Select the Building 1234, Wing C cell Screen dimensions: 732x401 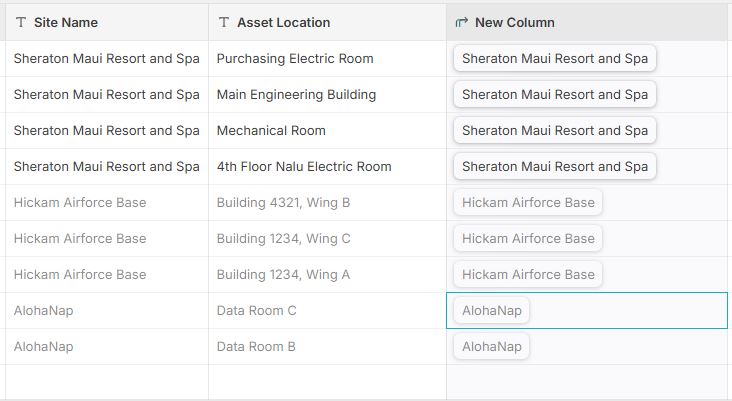327,239
